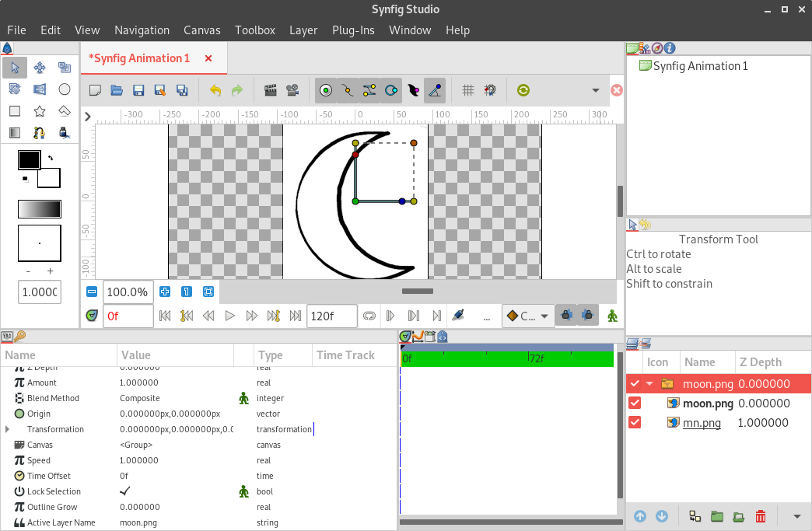Delete the selected layer with trash icon

[761, 515]
